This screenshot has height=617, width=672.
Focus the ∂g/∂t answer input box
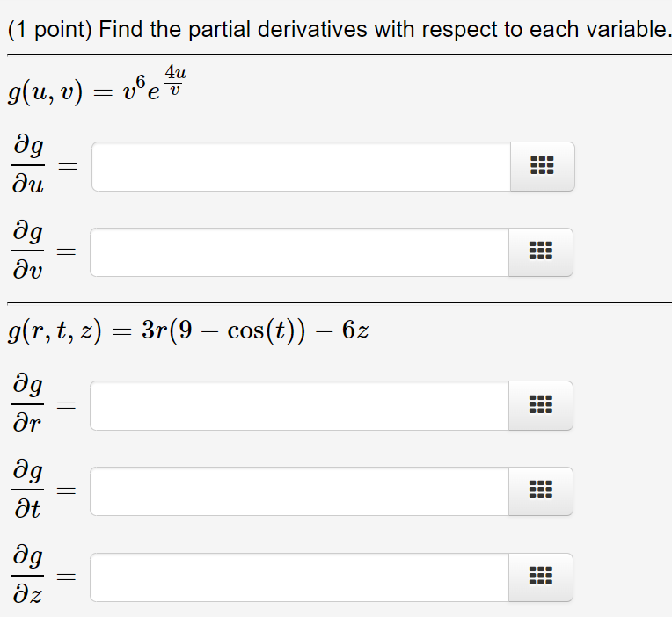pos(299,490)
